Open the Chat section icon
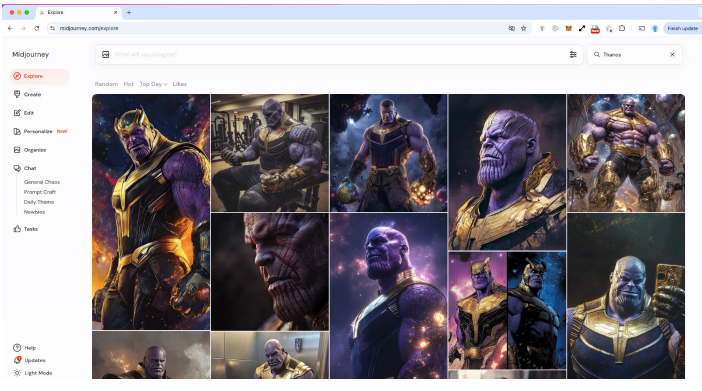This screenshot has width=702, height=391. pos(17,168)
